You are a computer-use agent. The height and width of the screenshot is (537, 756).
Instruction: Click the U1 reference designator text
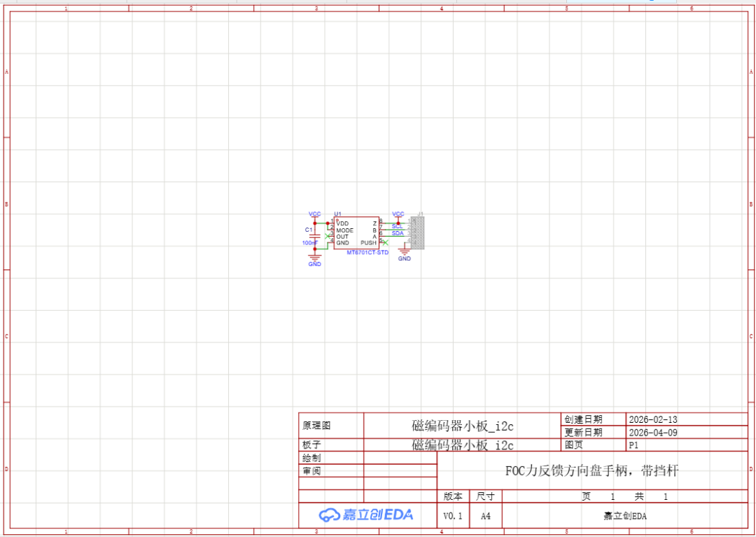coord(338,213)
